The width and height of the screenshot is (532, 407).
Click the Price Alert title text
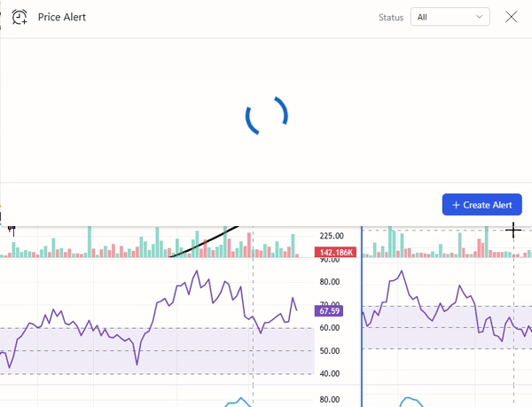[x=62, y=18]
